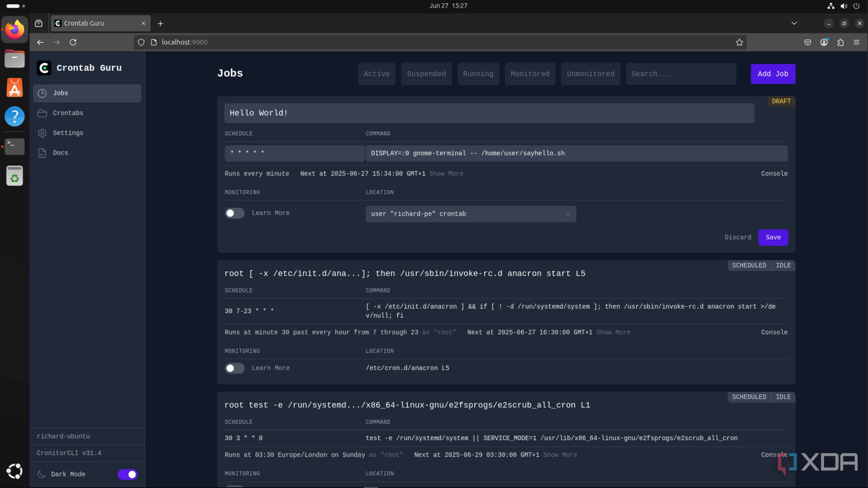The height and width of the screenshot is (488, 868).
Task: Edit the Hello World job name field
Action: click(489, 113)
